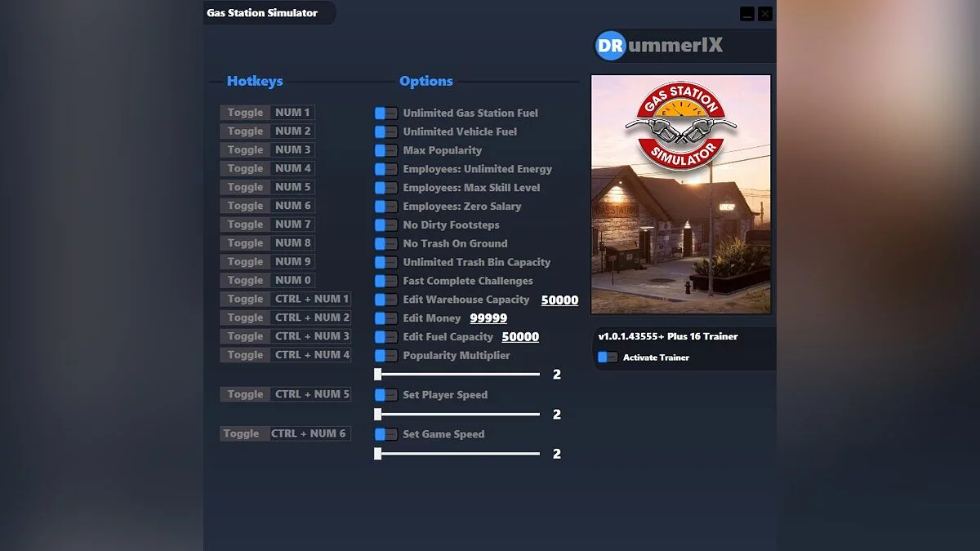980x551 pixels.
Task: Edit the Fuel Capacity value 50000
Action: point(520,336)
